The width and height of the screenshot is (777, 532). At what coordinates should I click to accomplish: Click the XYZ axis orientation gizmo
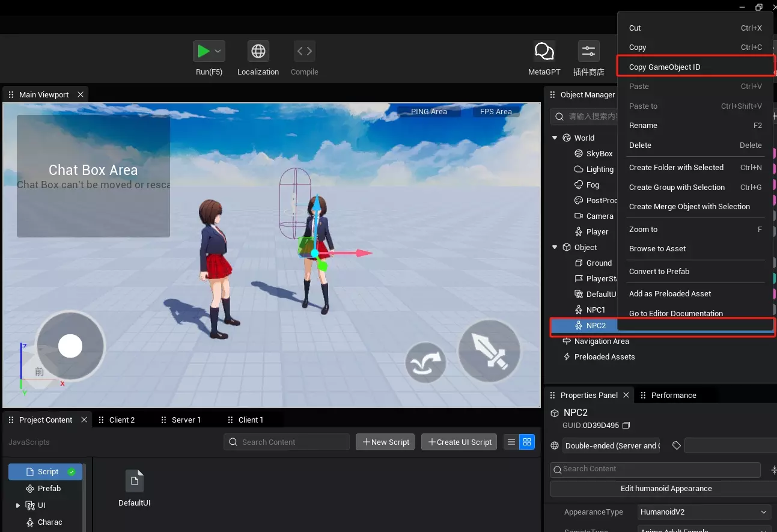pyautogui.click(x=41, y=368)
